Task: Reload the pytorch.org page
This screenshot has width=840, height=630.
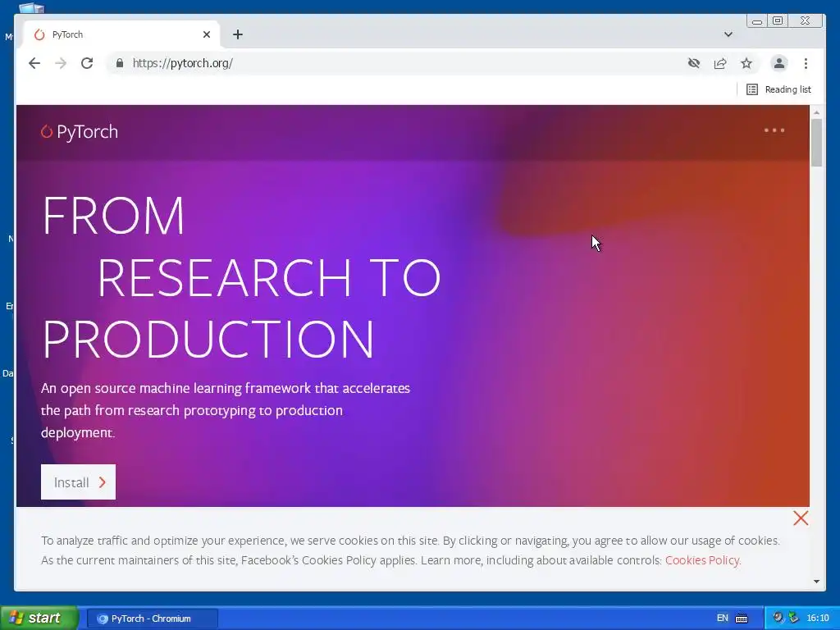Action: coord(87,63)
